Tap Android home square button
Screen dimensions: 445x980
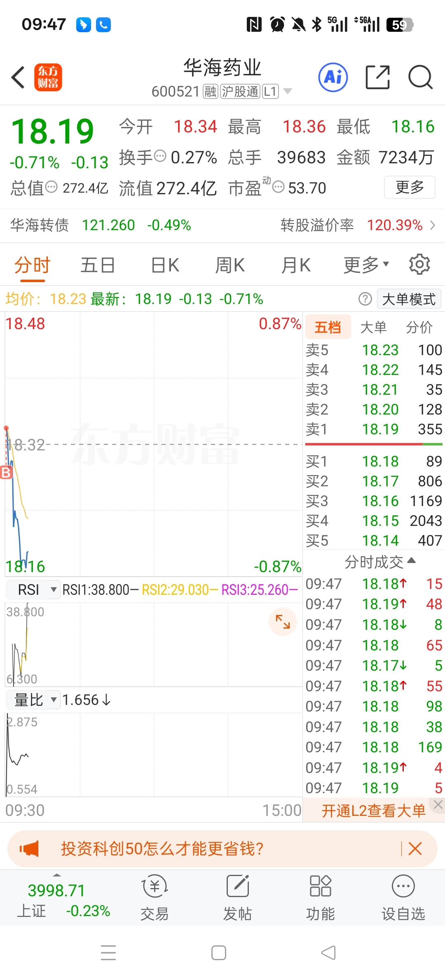pyautogui.click(x=219, y=953)
